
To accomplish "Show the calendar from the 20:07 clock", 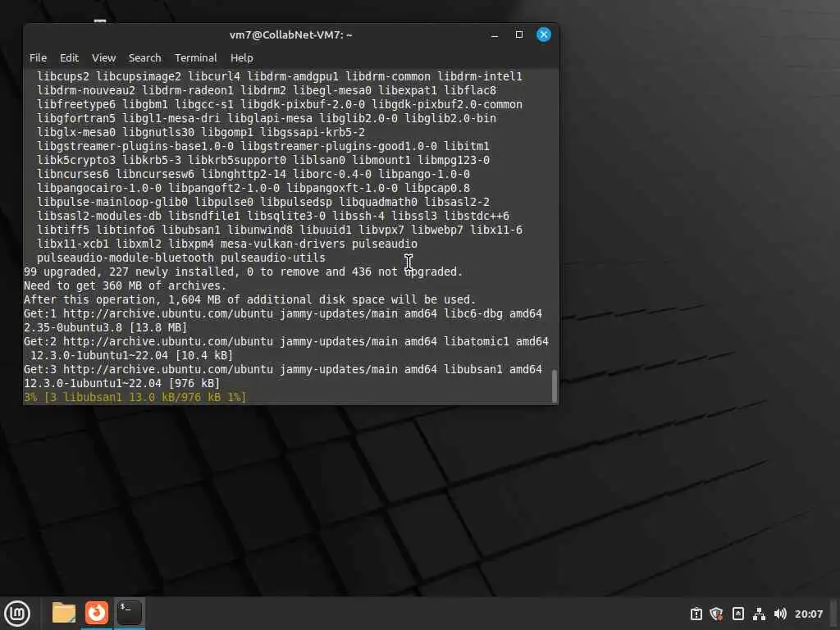I will point(808,614).
